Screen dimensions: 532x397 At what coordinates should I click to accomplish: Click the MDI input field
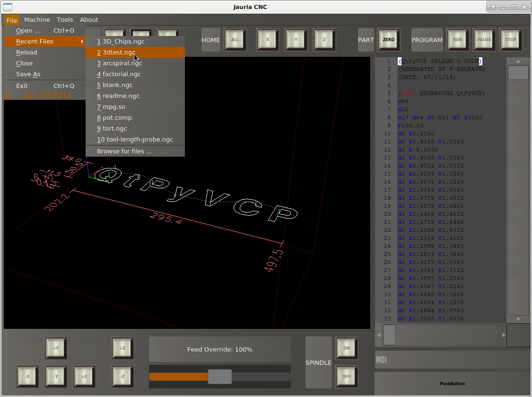tap(453, 360)
